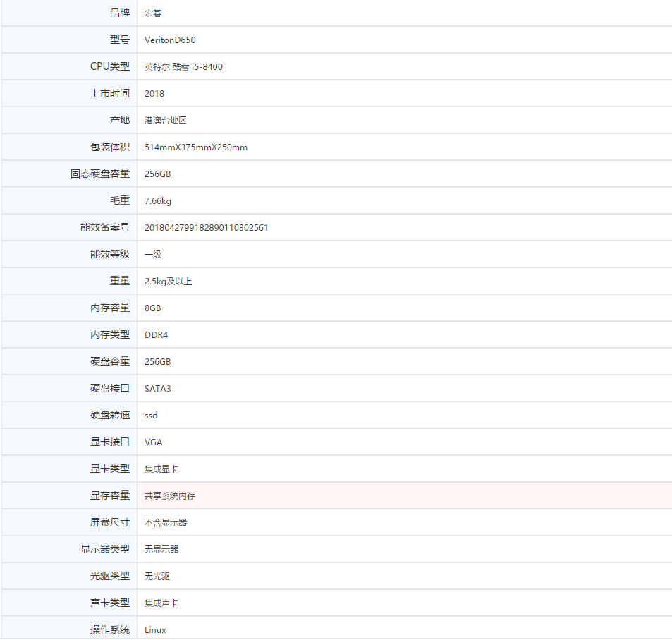Select disk speed value ssd
672x640 pixels.
click(x=151, y=415)
